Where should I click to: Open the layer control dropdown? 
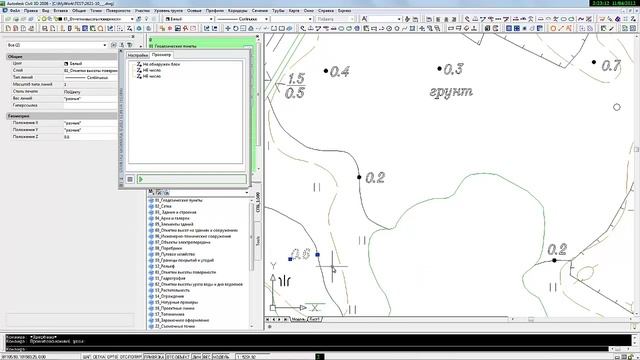[x=132, y=19]
